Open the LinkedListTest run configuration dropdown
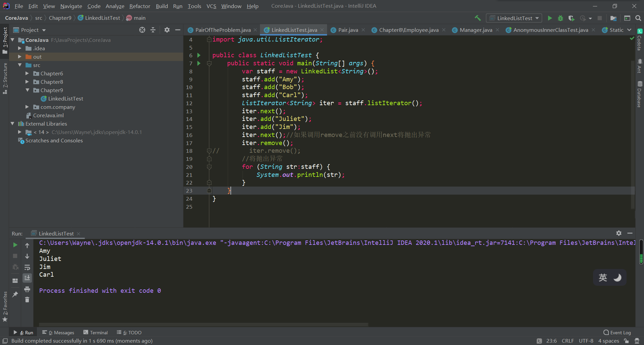Viewport: 644px width, 345px height. 514,18
